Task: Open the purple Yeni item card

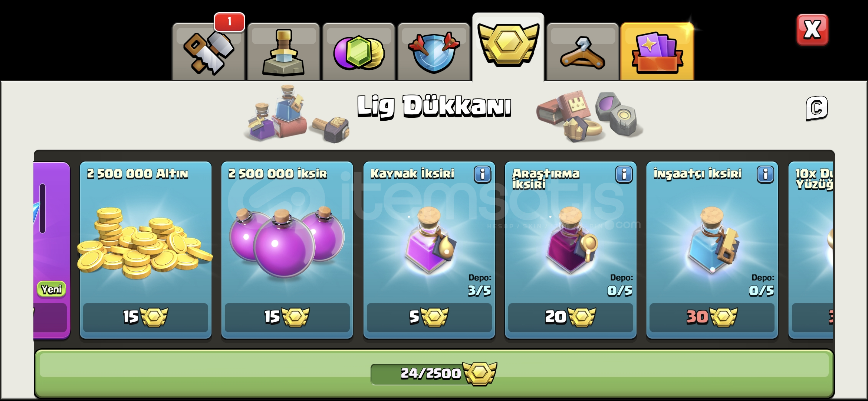Action: click(x=51, y=250)
